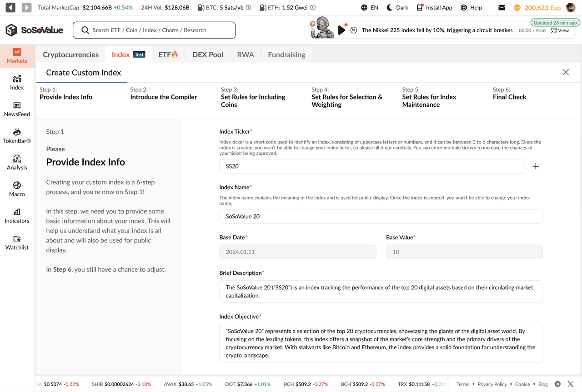
Task: Click Total MarketCap $2,104.66B value
Action: 97,7
